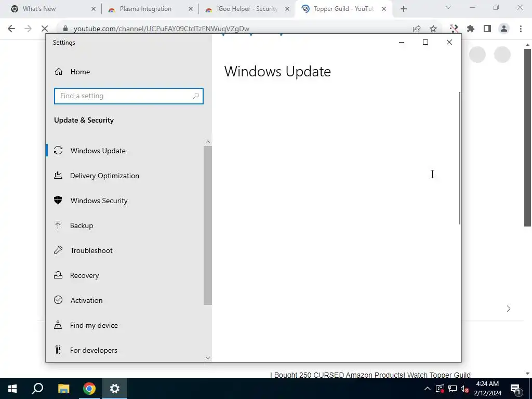Open Chrome profile avatar
The image size is (532, 399).
coord(504,29)
